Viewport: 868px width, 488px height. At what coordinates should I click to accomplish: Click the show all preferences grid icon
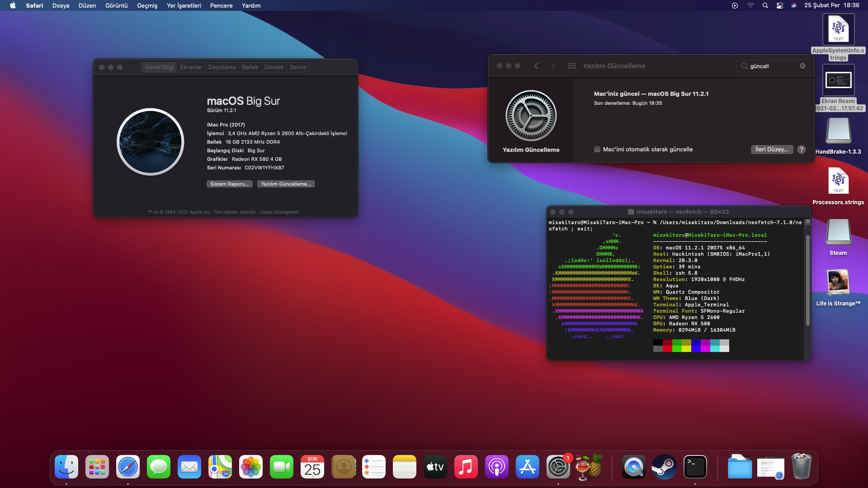pos(571,66)
